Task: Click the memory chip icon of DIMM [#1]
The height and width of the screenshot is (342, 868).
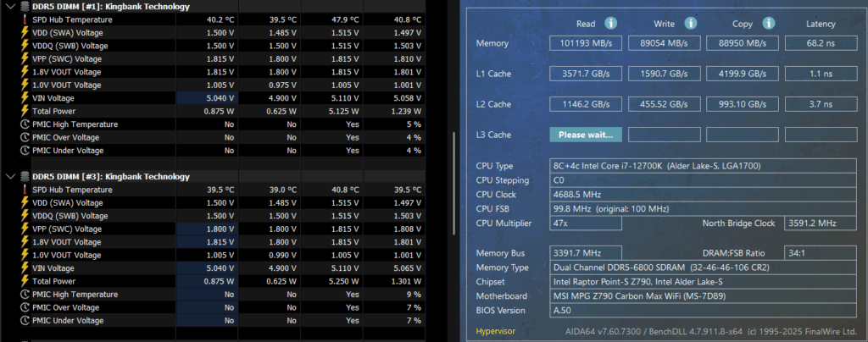Action: point(25,7)
